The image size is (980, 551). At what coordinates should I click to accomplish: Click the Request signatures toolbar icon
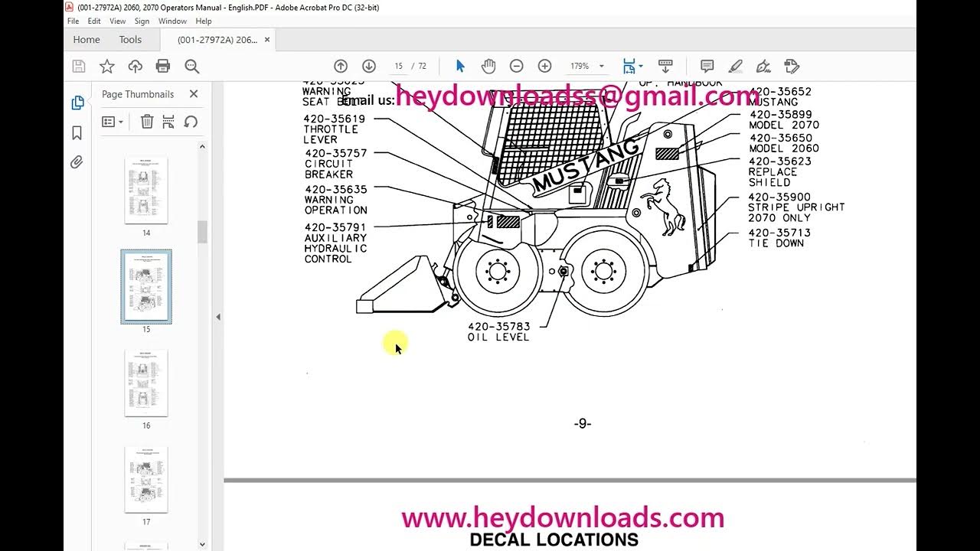792,67
